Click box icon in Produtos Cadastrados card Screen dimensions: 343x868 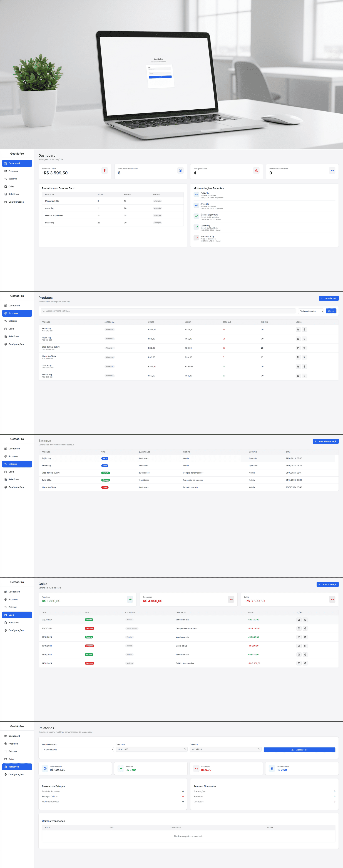tap(180, 170)
